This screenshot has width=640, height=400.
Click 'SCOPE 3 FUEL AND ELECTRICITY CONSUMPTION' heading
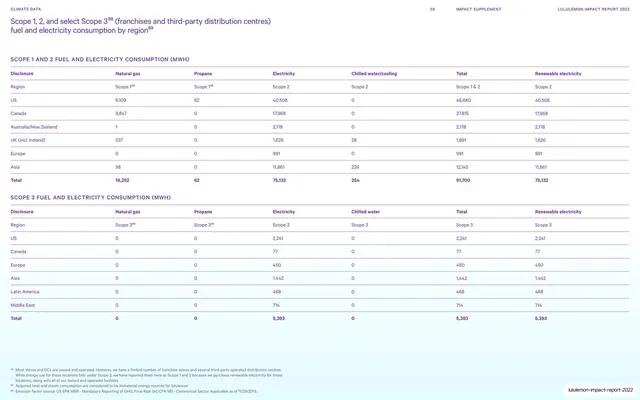pos(91,198)
